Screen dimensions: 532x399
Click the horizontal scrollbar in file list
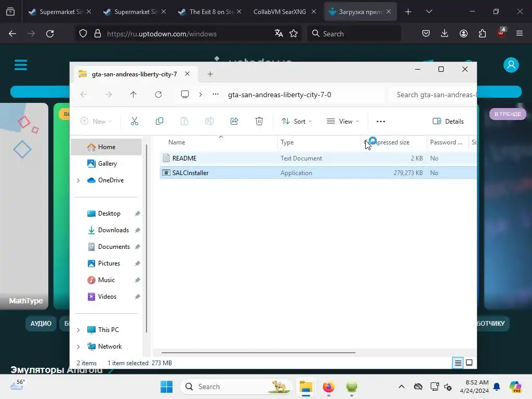pos(258,353)
